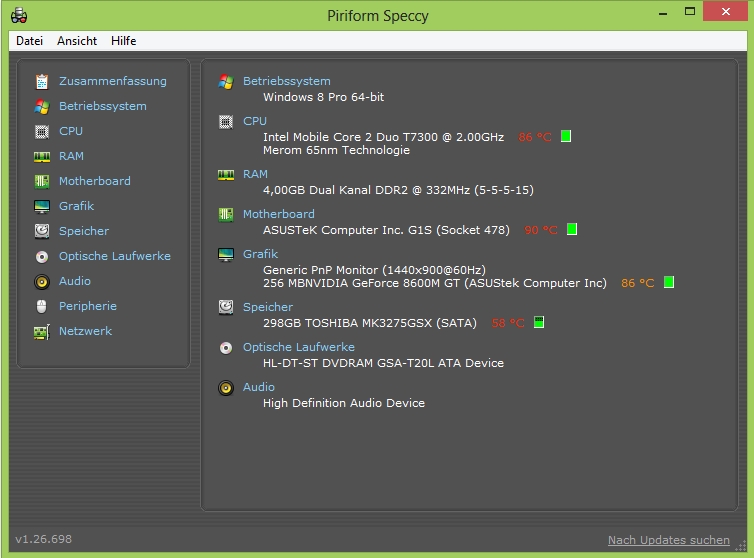This screenshot has width=754, height=558.
Task: Click HL-DT-ST DVDRAM GSA-T20L text
Action: (383, 363)
